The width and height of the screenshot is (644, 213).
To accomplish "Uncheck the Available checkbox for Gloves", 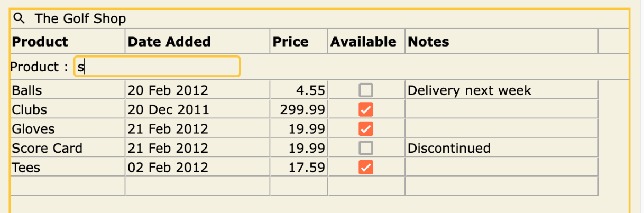I will click(366, 128).
